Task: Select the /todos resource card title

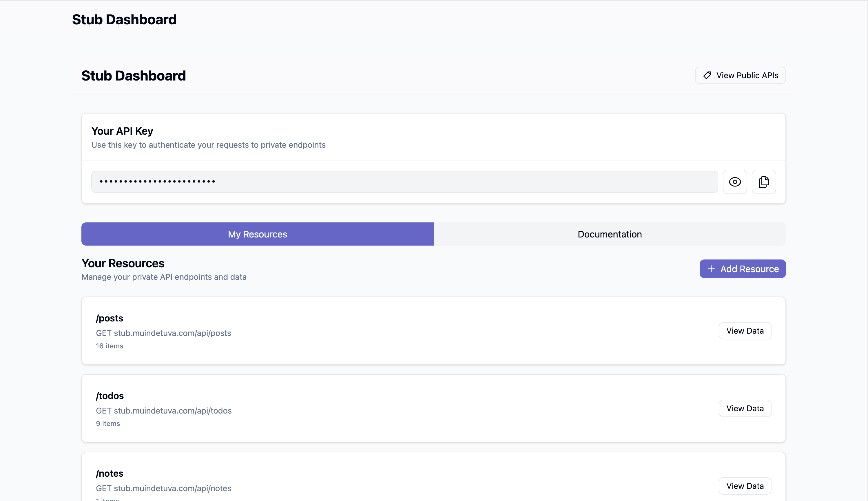Action: pos(110,396)
